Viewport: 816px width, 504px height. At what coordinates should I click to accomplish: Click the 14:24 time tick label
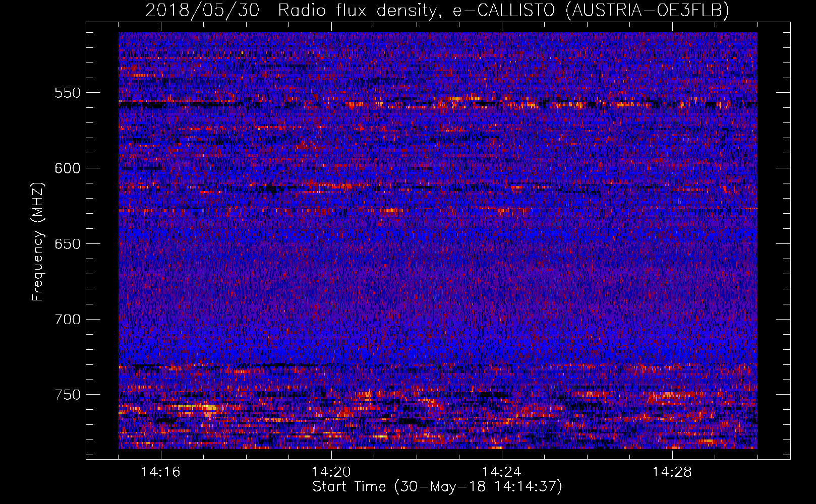click(502, 472)
